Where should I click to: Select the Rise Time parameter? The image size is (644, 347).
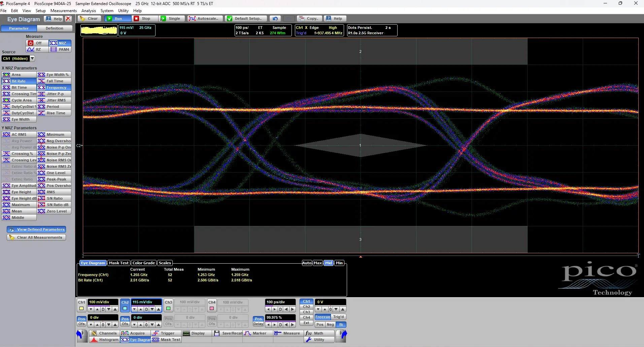(54, 113)
